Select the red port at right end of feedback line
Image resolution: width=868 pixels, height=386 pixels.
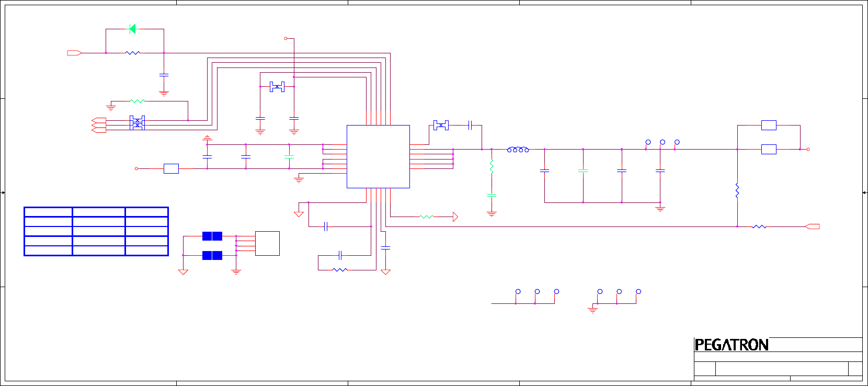(813, 226)
